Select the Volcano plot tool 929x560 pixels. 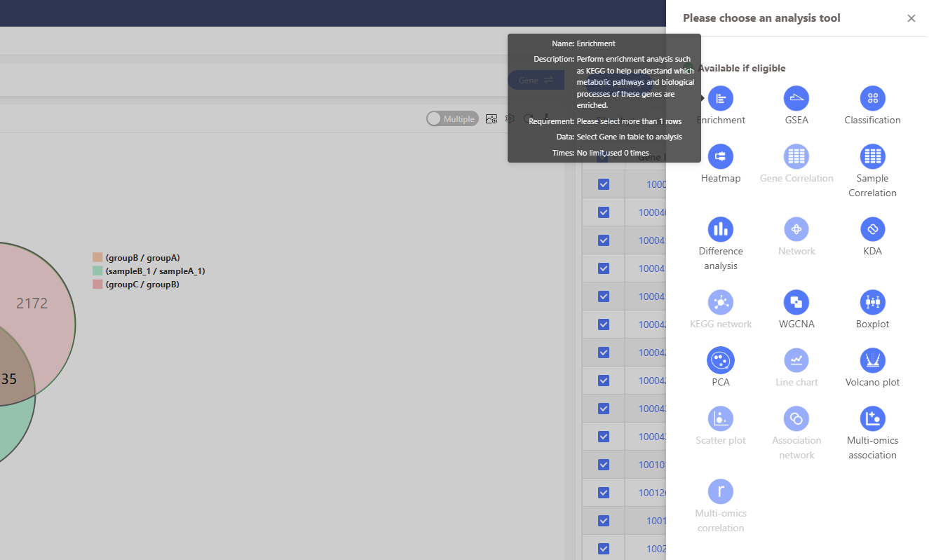pos(872,360)
